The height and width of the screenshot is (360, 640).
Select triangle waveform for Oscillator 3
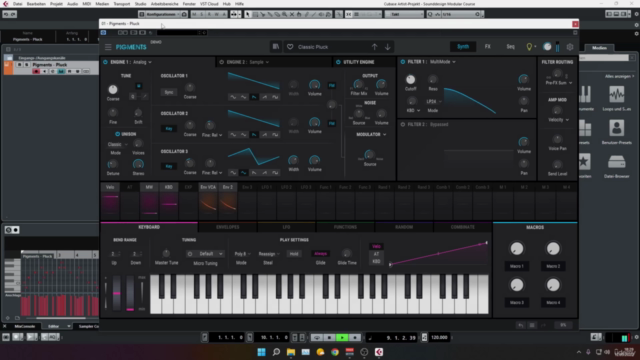coord(243,173)
